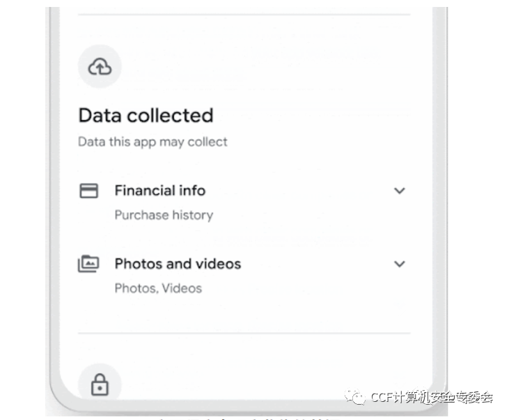Click the cloud upload icon
This screenshot has height=420, width=509.
pyautogui.click(x=100, y=67)
